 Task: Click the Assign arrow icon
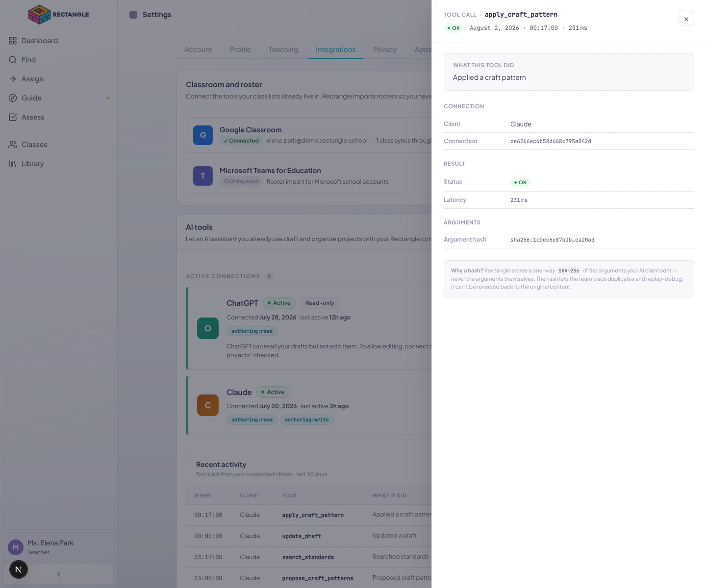tap(13, 79)
